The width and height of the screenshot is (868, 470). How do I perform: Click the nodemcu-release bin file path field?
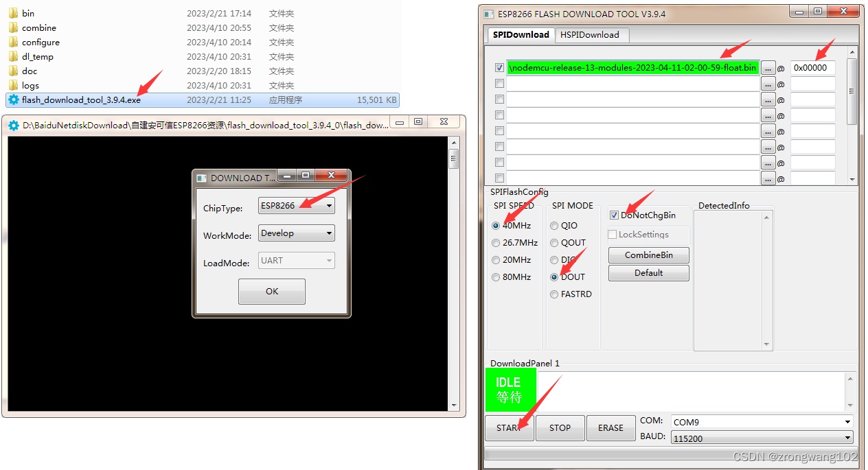coord(633,67)
